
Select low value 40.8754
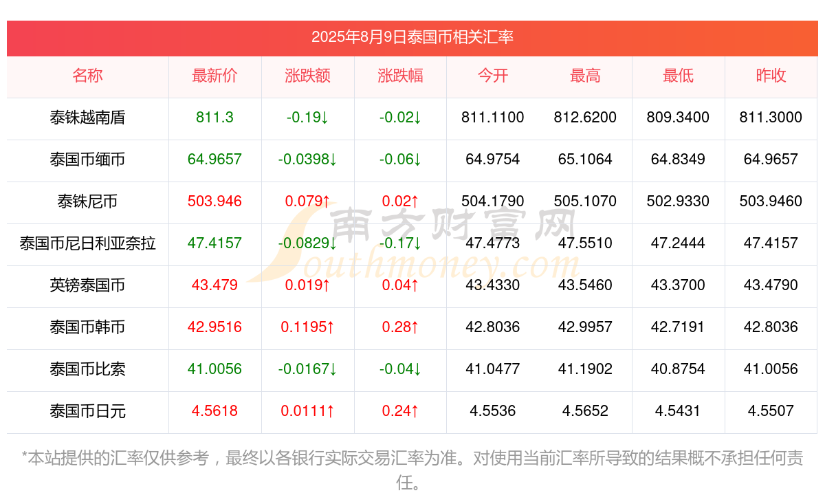pos(678,369)
